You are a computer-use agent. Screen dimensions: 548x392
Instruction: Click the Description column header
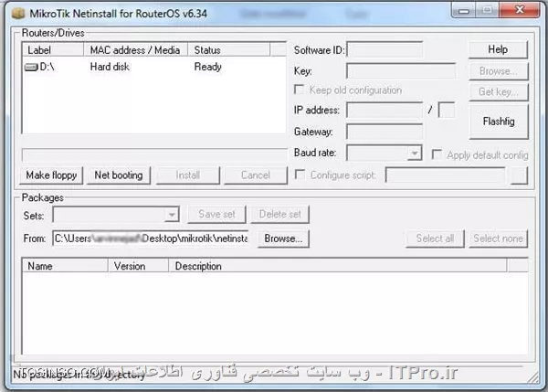(x=338, y=266)
